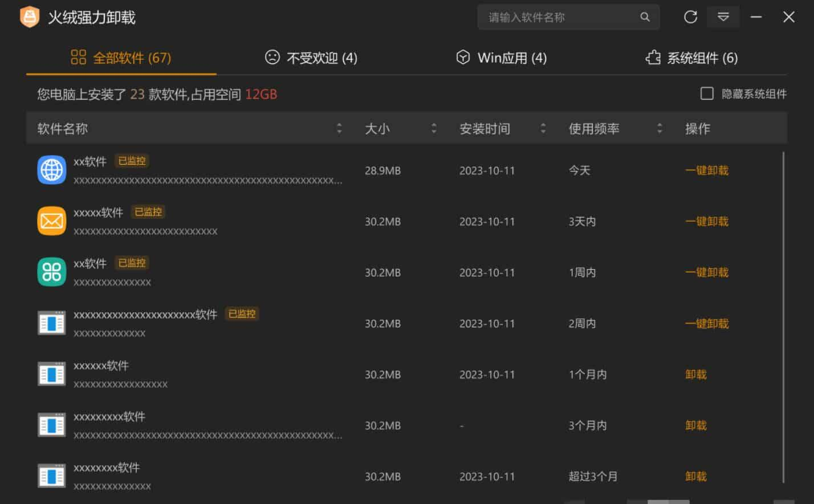Click the refresh icon in title bar
Image resolution: width=814 pixels, height=504 pixels.
[690, 17]
